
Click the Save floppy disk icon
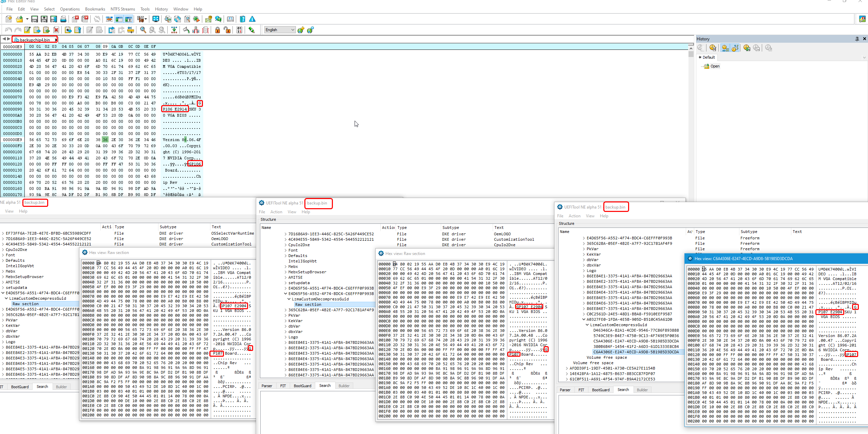tap(35, 19)
